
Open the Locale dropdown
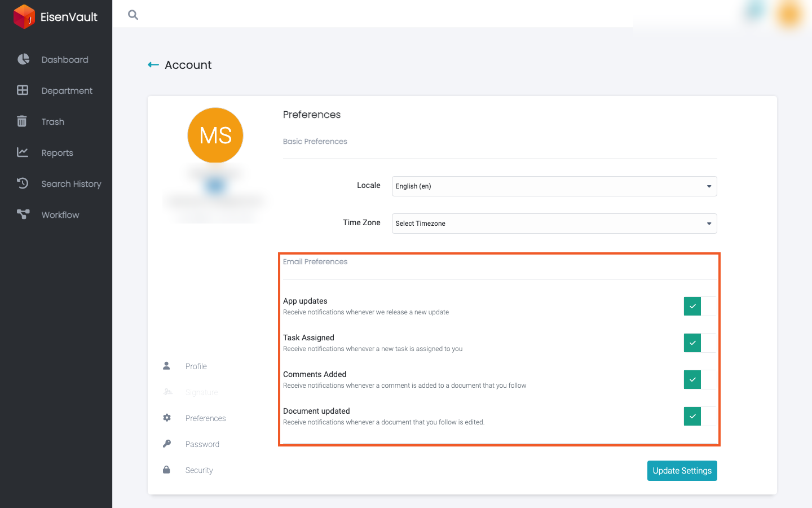pyautogui.click(x=554, y=186)
